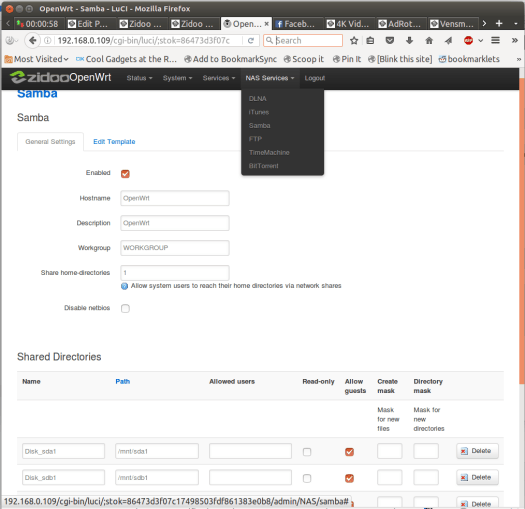Switch to the Edit Template tab

point(114,142)
